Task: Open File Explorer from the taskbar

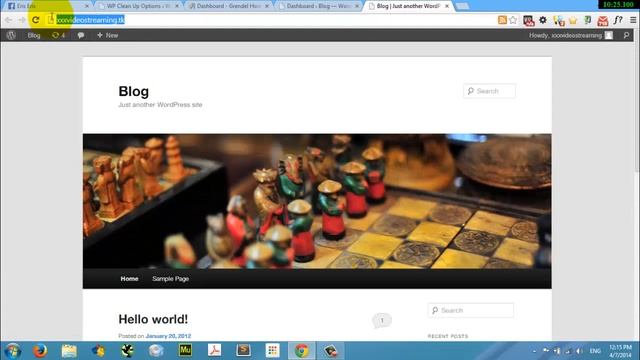Action: point(69,351)
